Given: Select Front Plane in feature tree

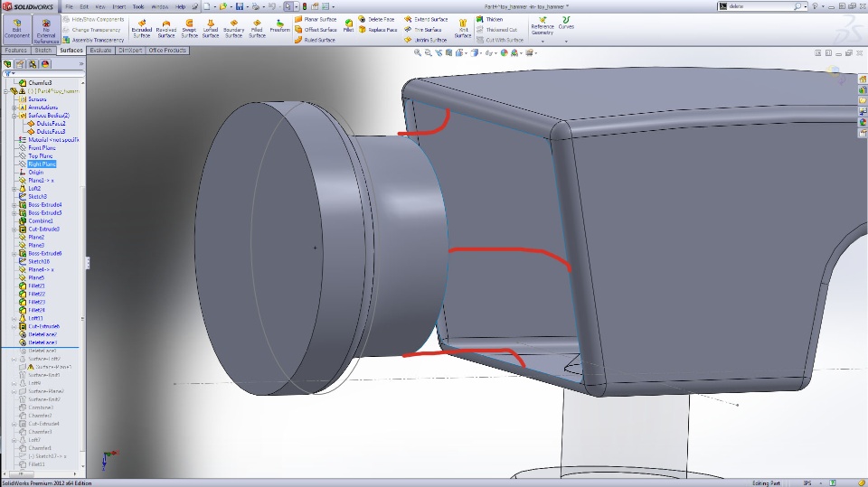Looking at the screenshot, I should [42, 148].
